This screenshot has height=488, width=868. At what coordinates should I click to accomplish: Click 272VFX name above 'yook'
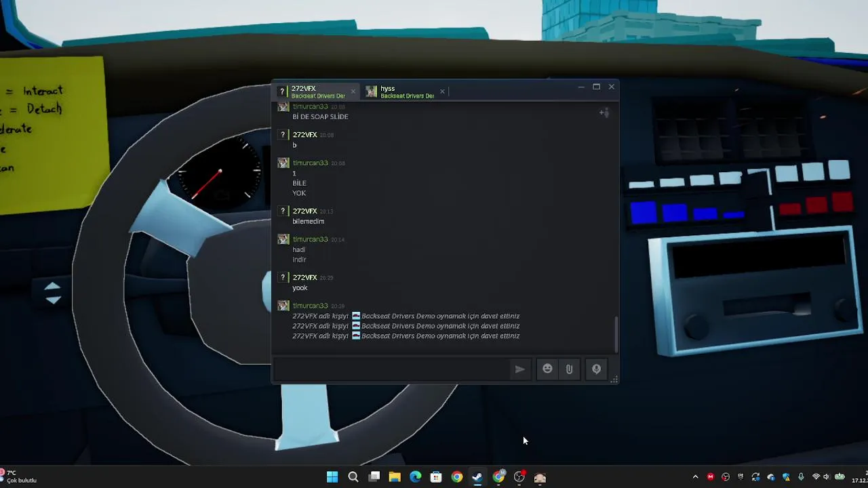click(304, 277)
